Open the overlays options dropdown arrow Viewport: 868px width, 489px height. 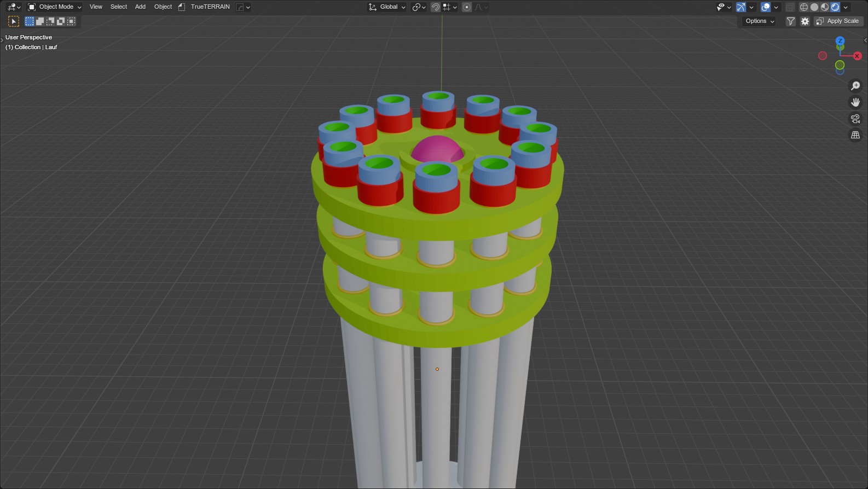[x=776, y=7]
